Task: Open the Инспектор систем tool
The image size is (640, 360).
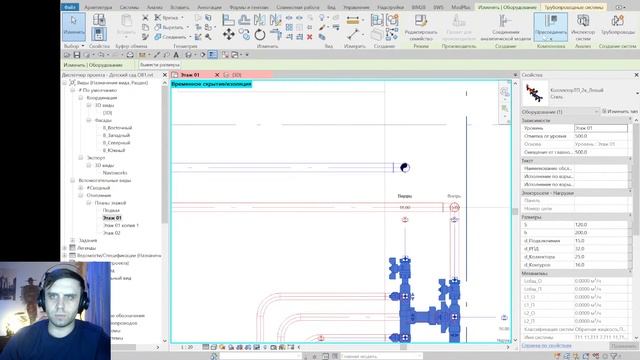Action: (583, 27)
